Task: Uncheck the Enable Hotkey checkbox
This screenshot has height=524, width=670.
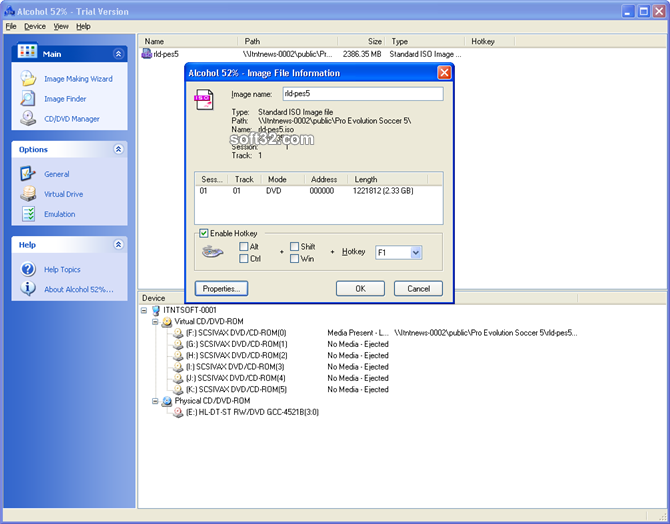Action: [204, 233]
